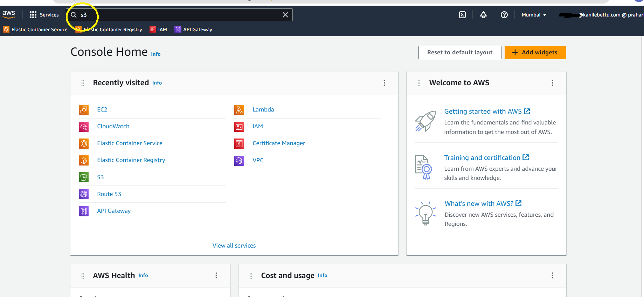Click Info link beside Recently visited
The width and height of the screenshot is (644, 297).
coord(157,83)
